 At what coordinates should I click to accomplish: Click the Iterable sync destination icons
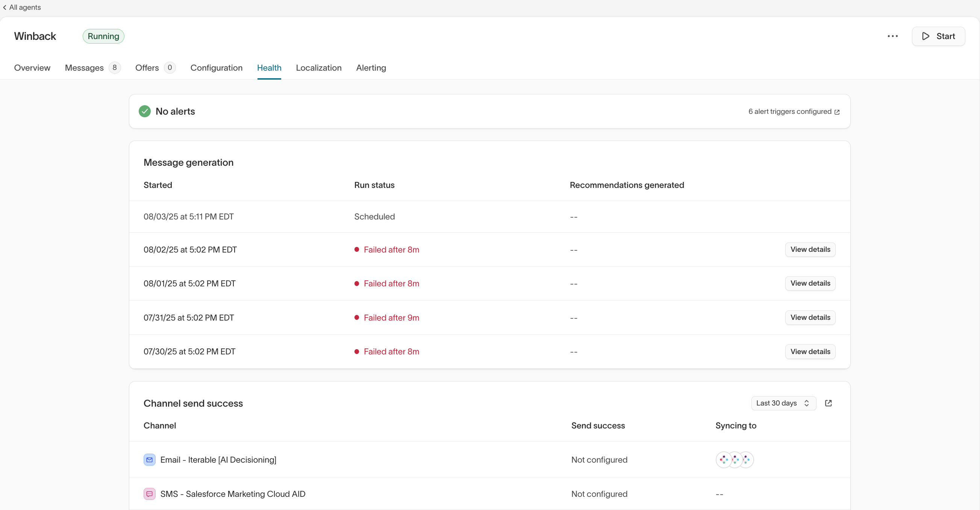pos(734,459)
